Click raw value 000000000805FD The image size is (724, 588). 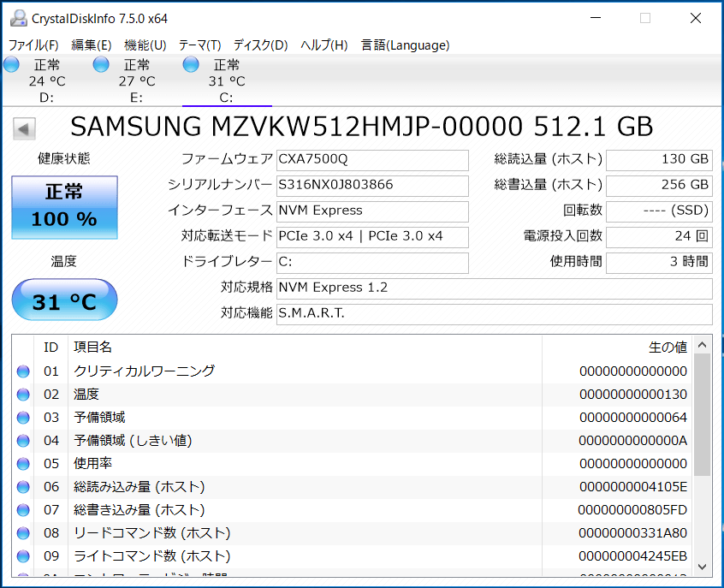point(632,510)
